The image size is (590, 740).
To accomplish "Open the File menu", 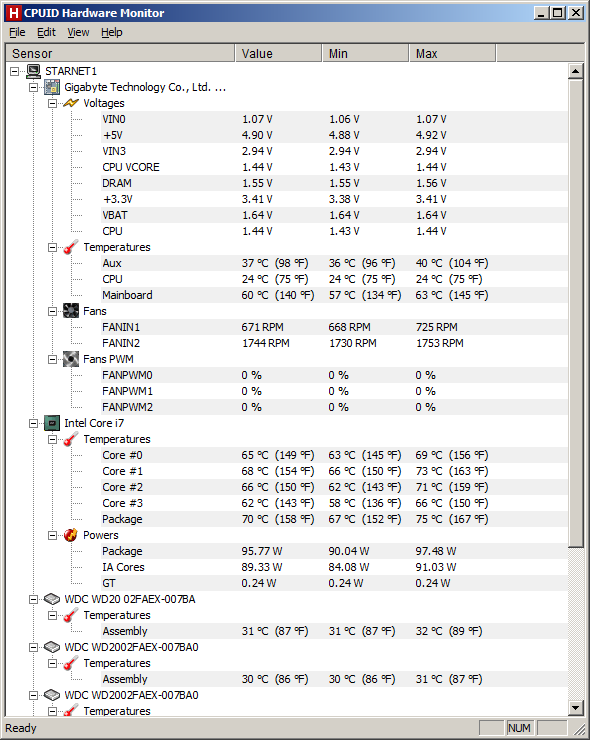I will coord(17,32).
